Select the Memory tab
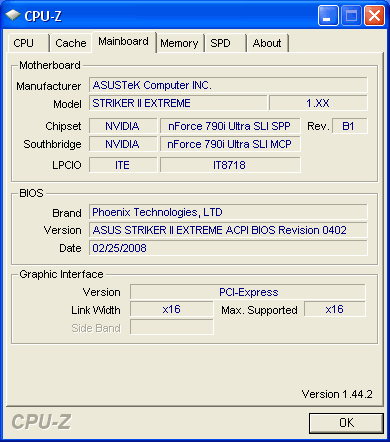 (180, 43)
